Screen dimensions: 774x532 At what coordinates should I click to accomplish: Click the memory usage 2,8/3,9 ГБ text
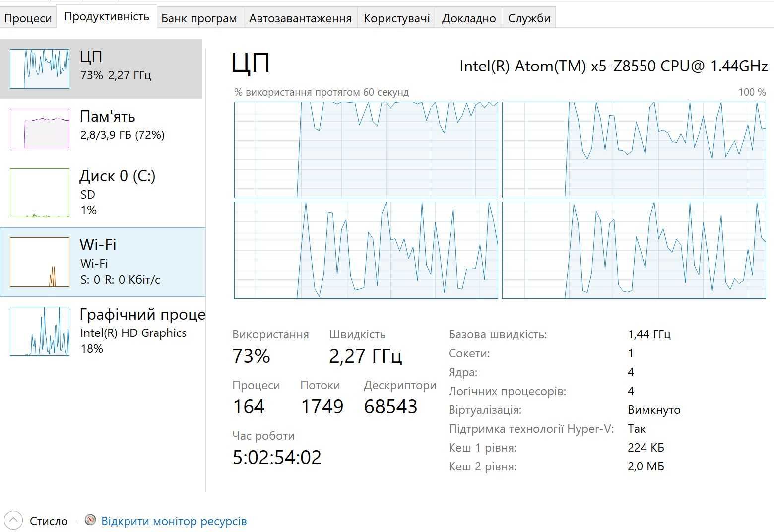[x=122, y=135]
